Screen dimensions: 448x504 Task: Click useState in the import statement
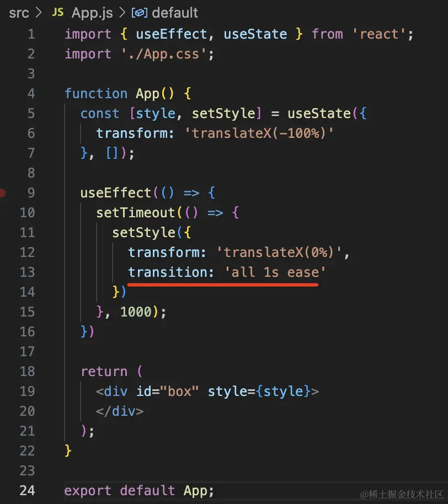tap(255, 34)
